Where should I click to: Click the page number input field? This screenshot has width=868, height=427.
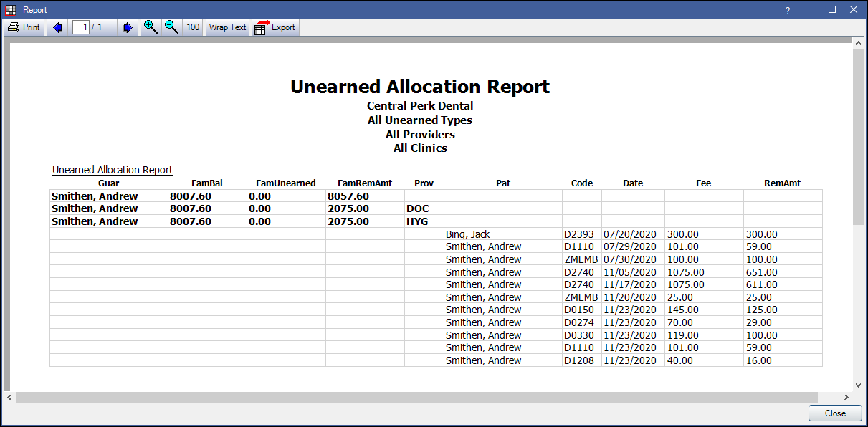point(81,27)
